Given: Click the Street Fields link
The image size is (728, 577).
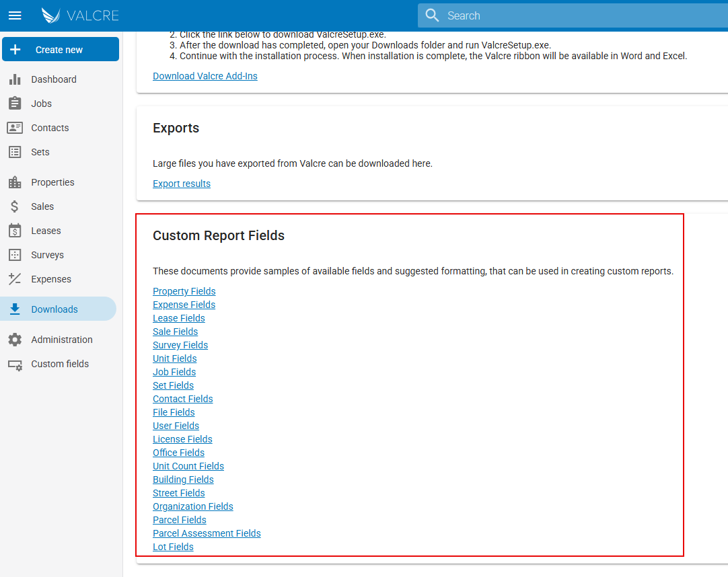Looking at the screenshot, I should pyautogui.click(x=179, y=493).
